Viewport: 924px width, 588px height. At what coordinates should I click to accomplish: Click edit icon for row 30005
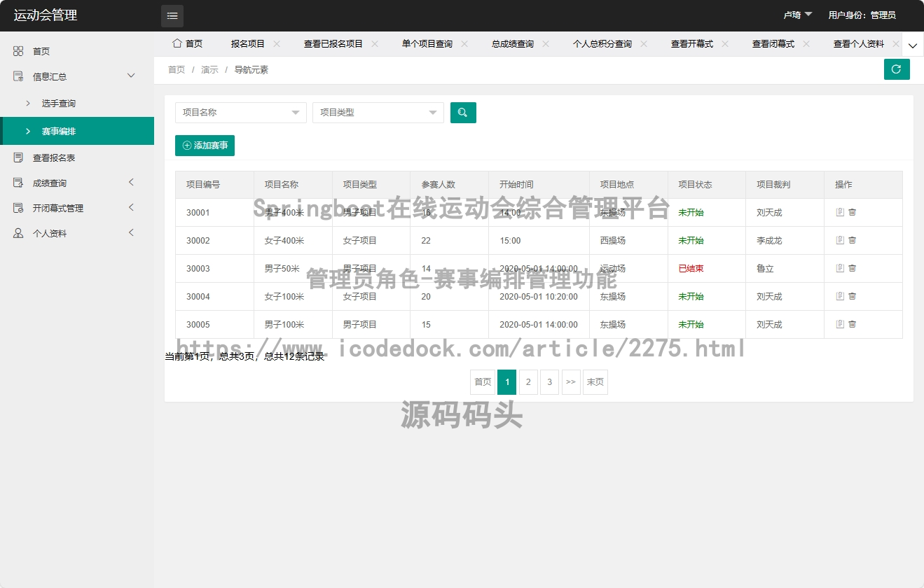click(840, 324)
